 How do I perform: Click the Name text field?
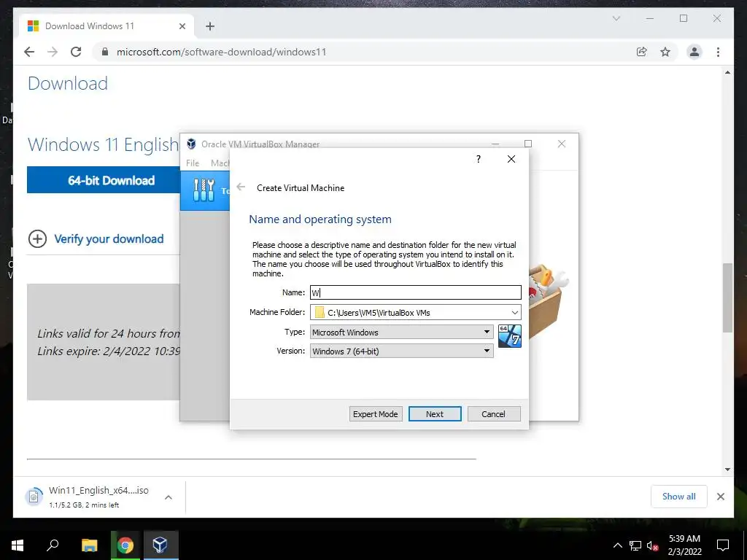coord(415,292)
